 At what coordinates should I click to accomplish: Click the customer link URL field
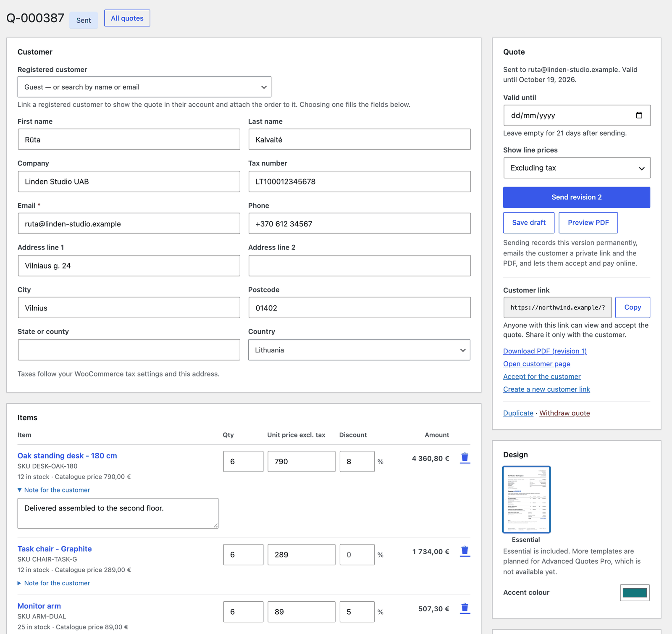pyautogui.click(x=558, y=308)
